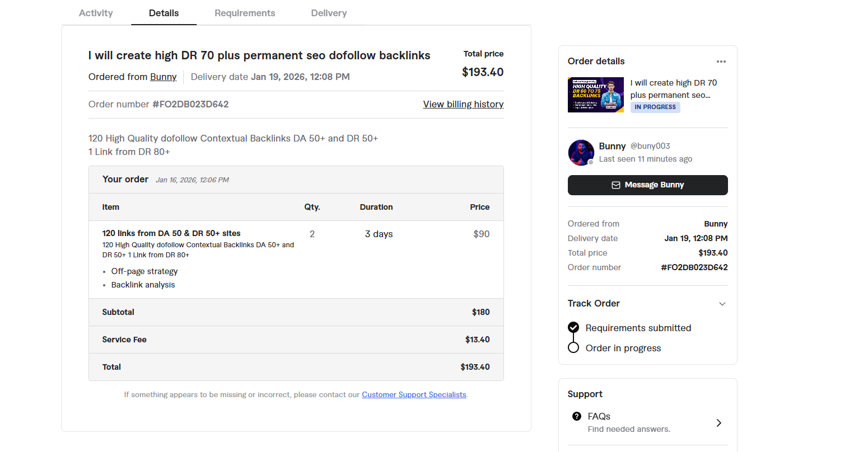
Task: Open the View billing history link
Action: point(463,104)
